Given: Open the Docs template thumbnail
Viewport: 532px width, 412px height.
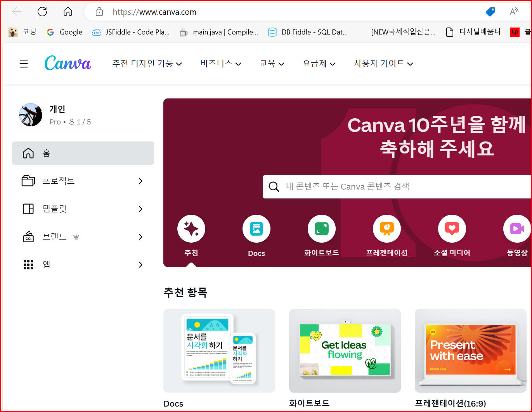Looking at the screenshot, I should click(219, 351).
